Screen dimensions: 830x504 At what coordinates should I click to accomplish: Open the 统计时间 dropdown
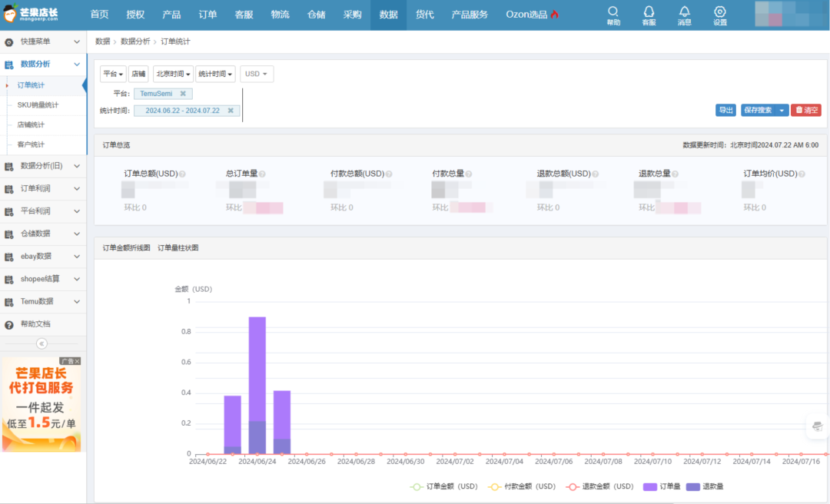point(215,74)
